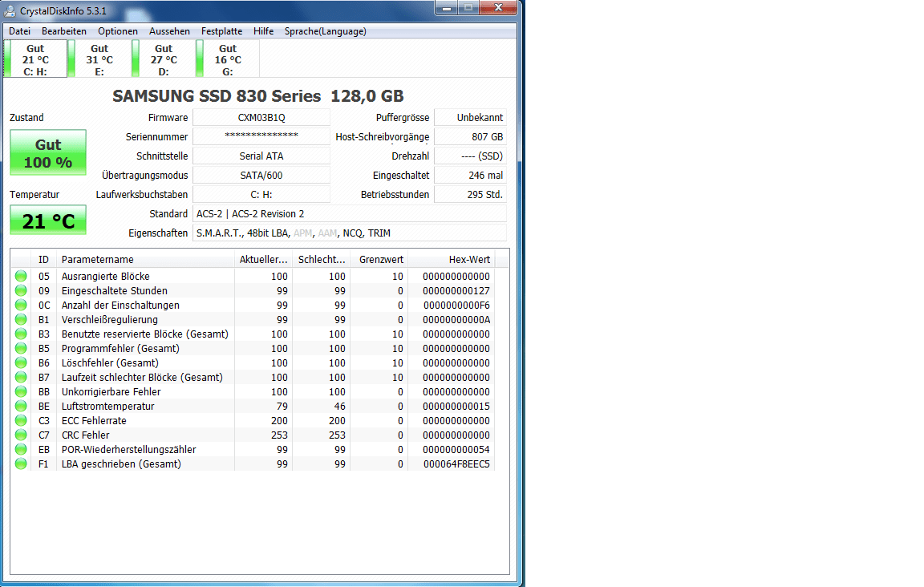The image size is (924, 587).
Task: Select the G: drive tab at 16 °C
Action: coord(228,59)
